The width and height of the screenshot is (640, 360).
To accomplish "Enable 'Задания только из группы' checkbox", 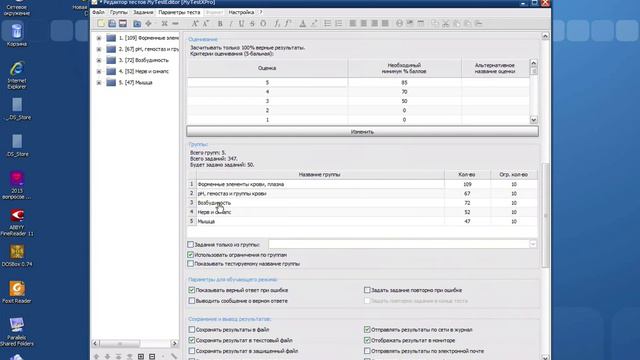I will point(191,244).
